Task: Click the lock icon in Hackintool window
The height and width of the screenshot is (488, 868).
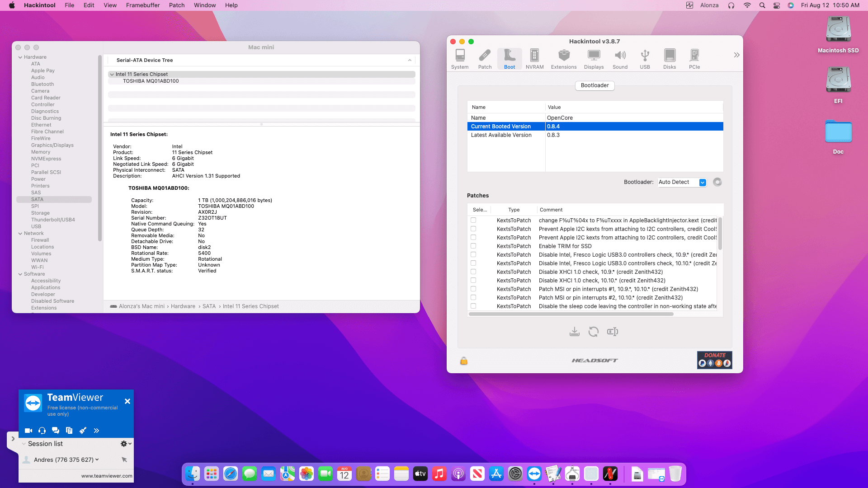Action: 464,361
